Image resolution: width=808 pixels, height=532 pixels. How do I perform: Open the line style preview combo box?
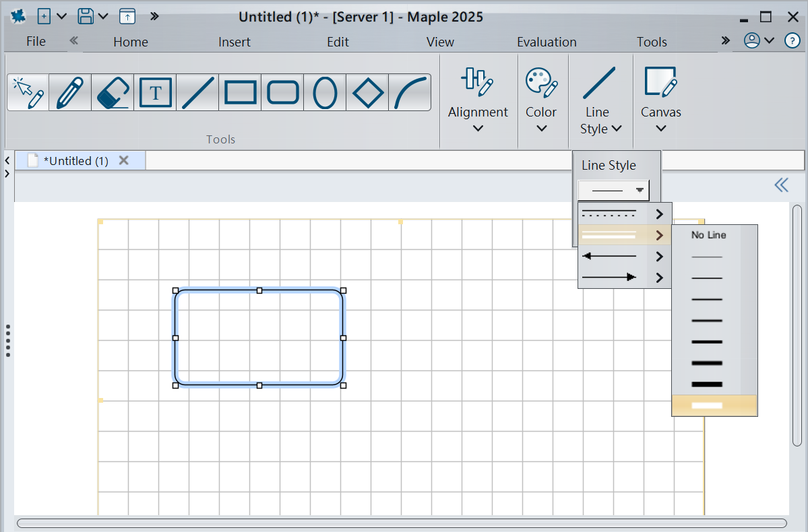pyautogui.click(x=614, y=190)
